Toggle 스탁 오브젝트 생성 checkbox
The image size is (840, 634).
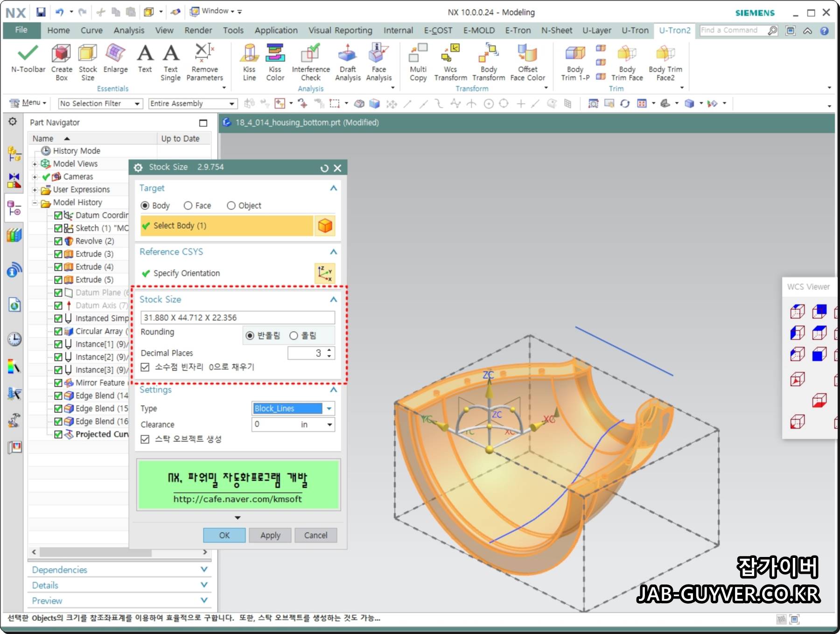click(x=145, y=439)
